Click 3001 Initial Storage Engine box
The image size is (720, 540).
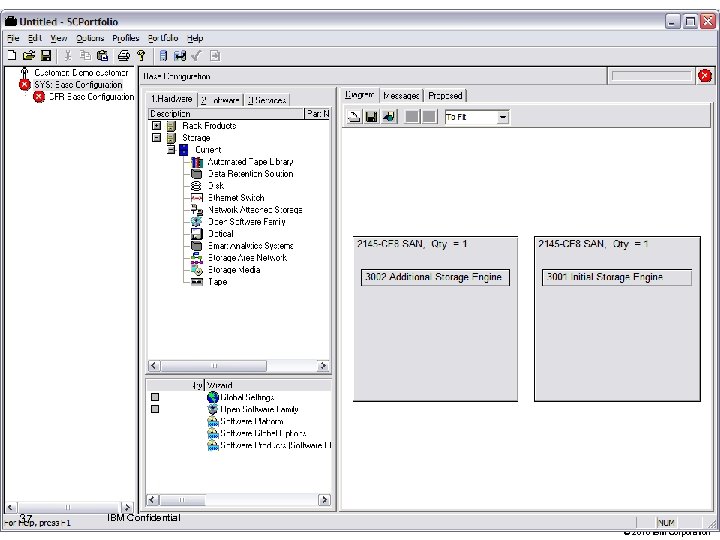coord(617,277)
